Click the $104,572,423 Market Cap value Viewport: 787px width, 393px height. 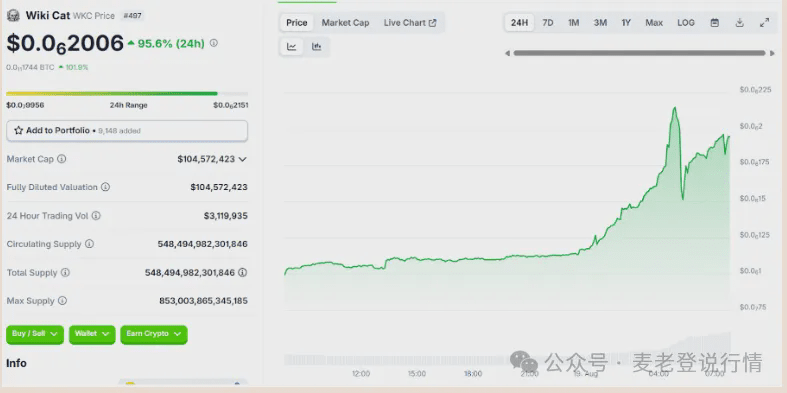[x=206, y=159]
